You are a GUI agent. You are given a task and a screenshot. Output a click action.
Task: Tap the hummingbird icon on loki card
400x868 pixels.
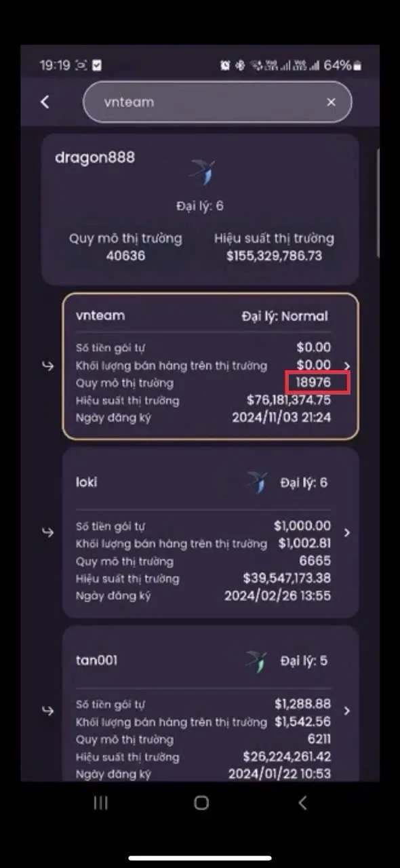[256, 482]
